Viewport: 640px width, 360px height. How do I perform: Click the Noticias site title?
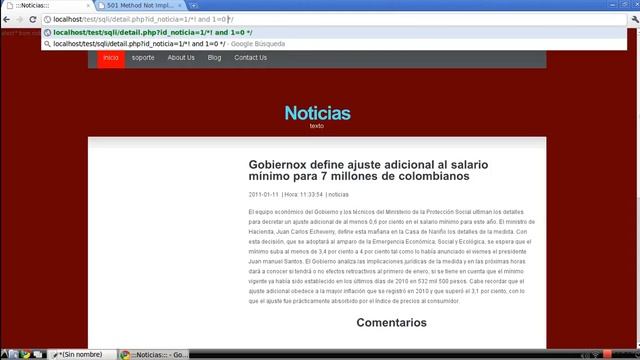[317, 113]
